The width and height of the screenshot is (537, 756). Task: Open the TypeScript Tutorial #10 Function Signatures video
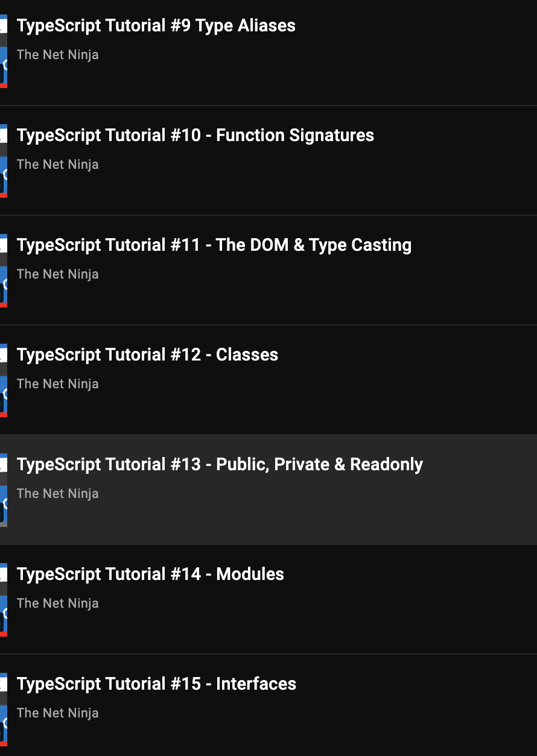195,135
